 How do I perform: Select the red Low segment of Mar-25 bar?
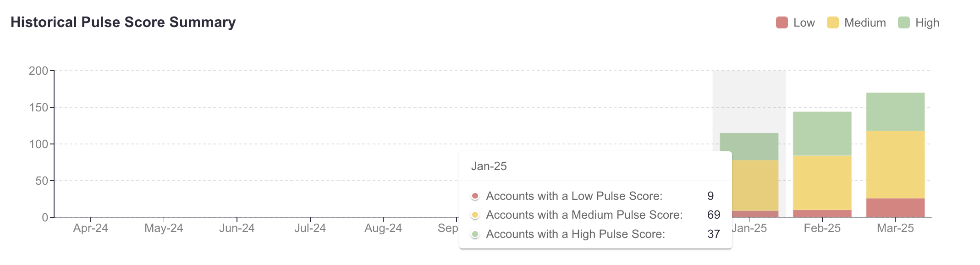[x=895, y=208]
